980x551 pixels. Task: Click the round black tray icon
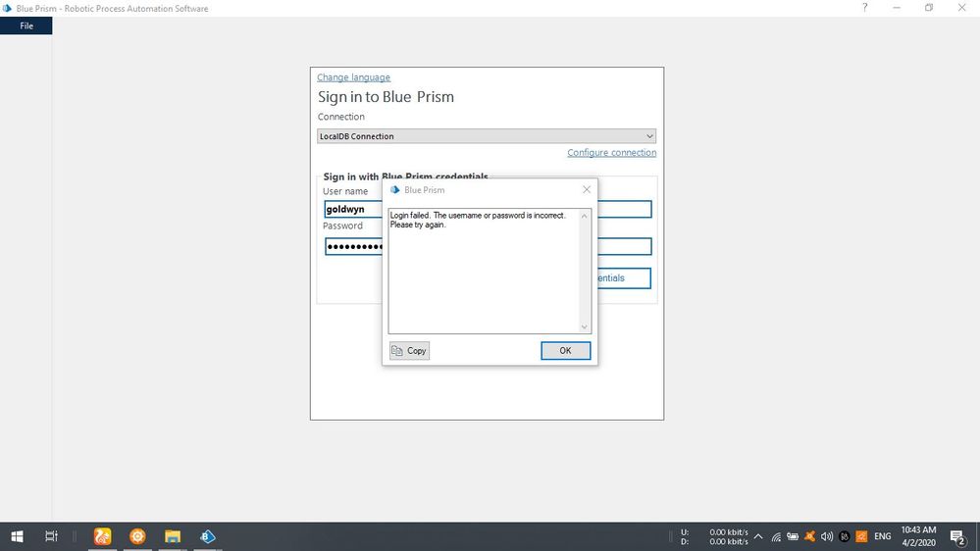pyautogui.click(x=845, y=536)
